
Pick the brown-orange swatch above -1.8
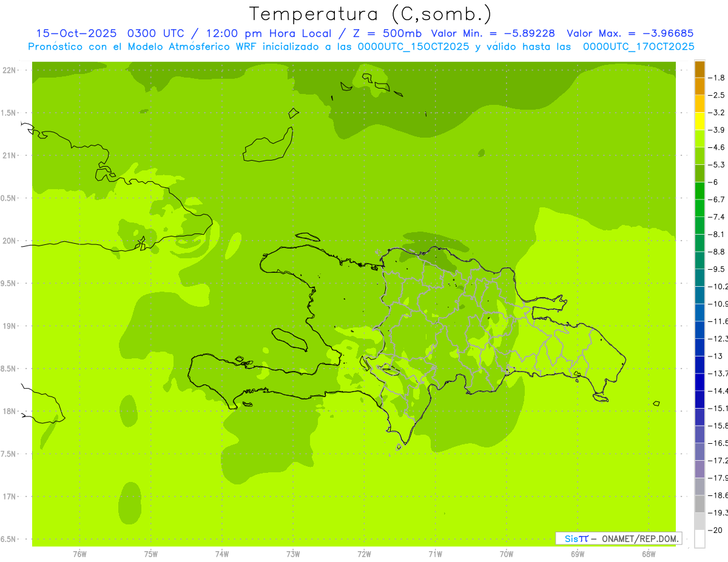699,69
